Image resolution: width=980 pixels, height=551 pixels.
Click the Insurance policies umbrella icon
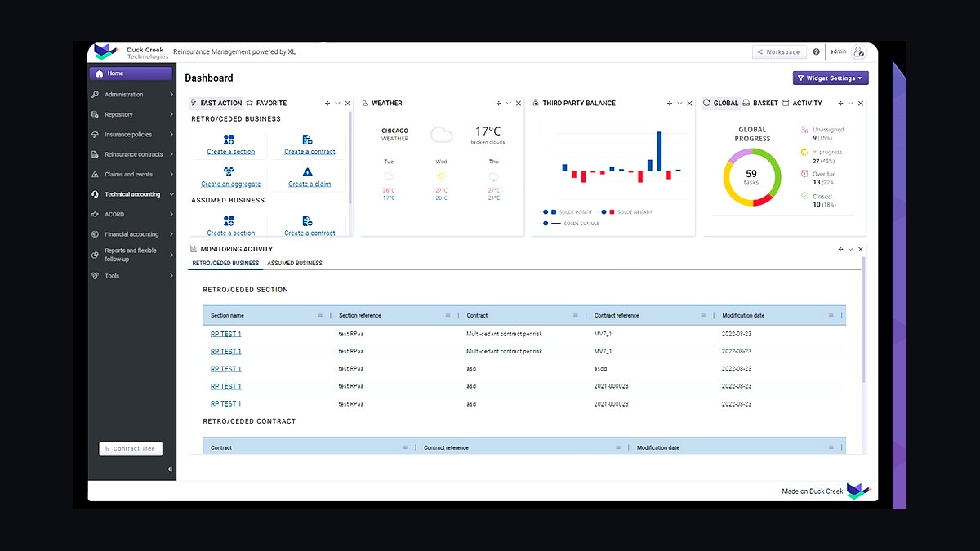(x=96, y=135)
